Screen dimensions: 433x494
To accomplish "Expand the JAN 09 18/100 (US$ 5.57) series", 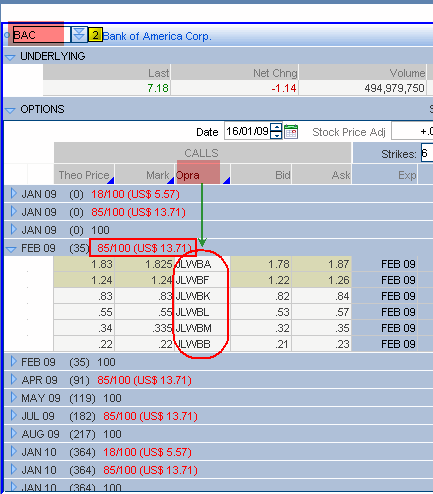I will (14, 193).
